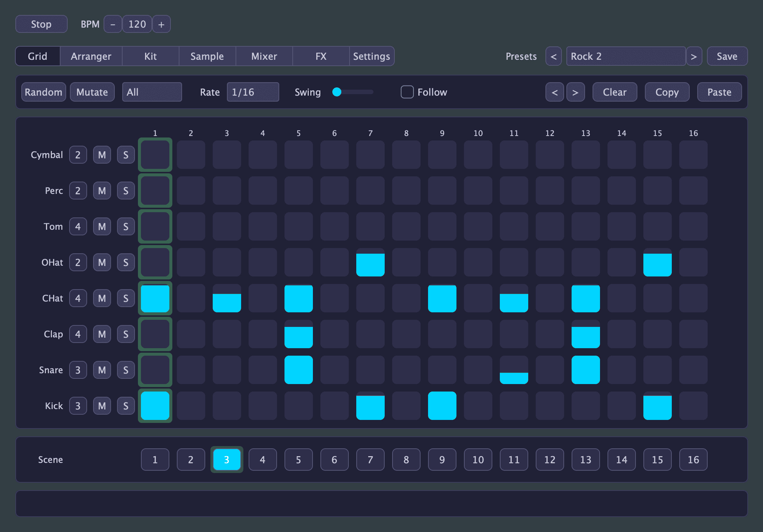Open the FX tab

(x=321, y=56)
